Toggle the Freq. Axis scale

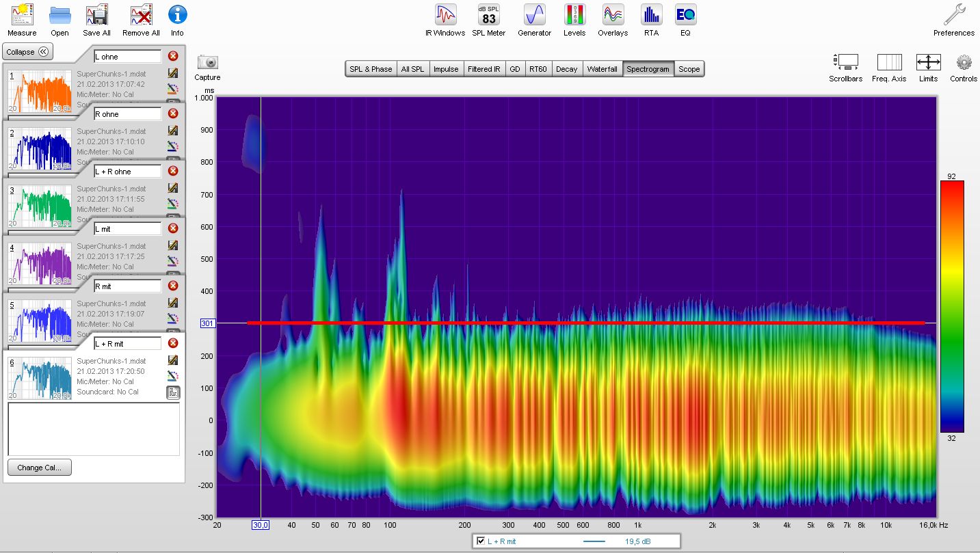[x=889, y=68]
